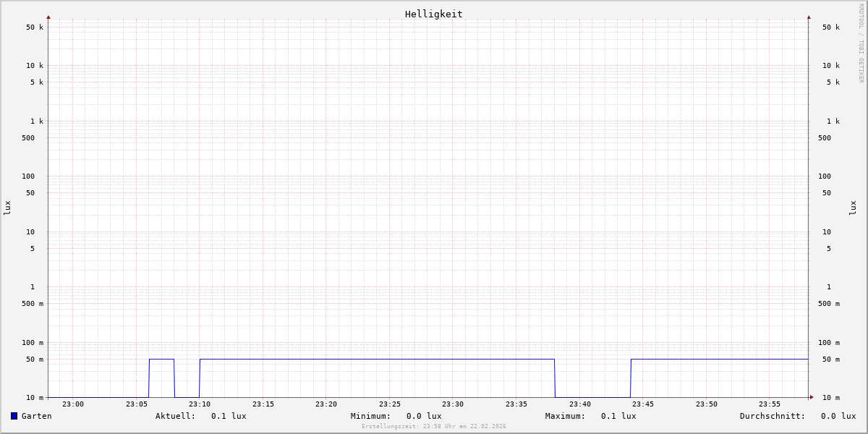Screen dimensions: 868x434
Task: Click the red arrow atop the right y-axis
Action: [809, 17]
